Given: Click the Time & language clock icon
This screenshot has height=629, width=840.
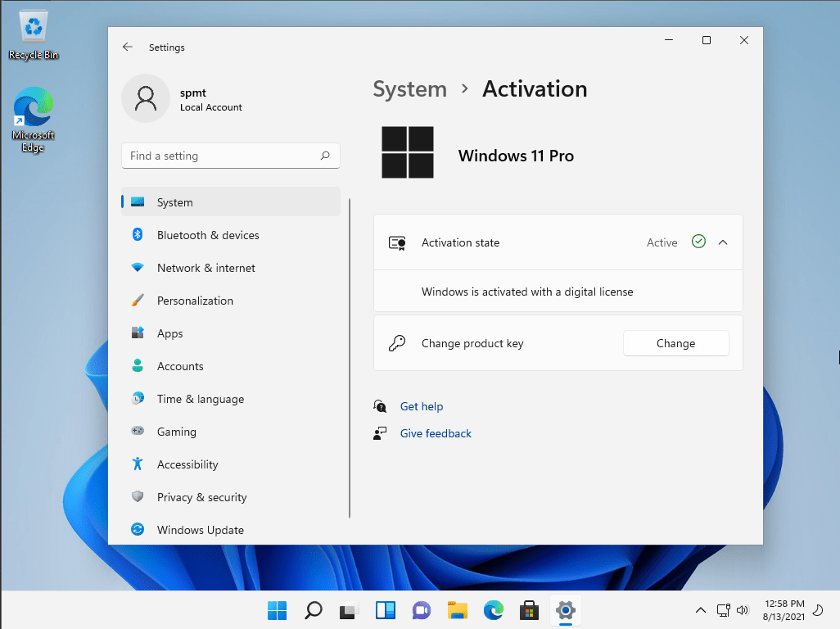Looking at the screenshot, I should click(138, 398).
